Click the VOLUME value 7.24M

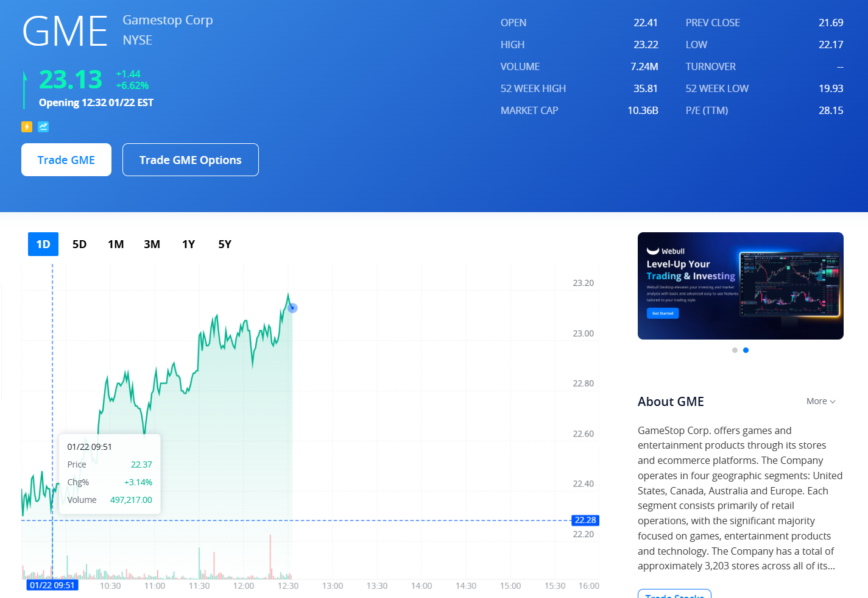(644, 66)
